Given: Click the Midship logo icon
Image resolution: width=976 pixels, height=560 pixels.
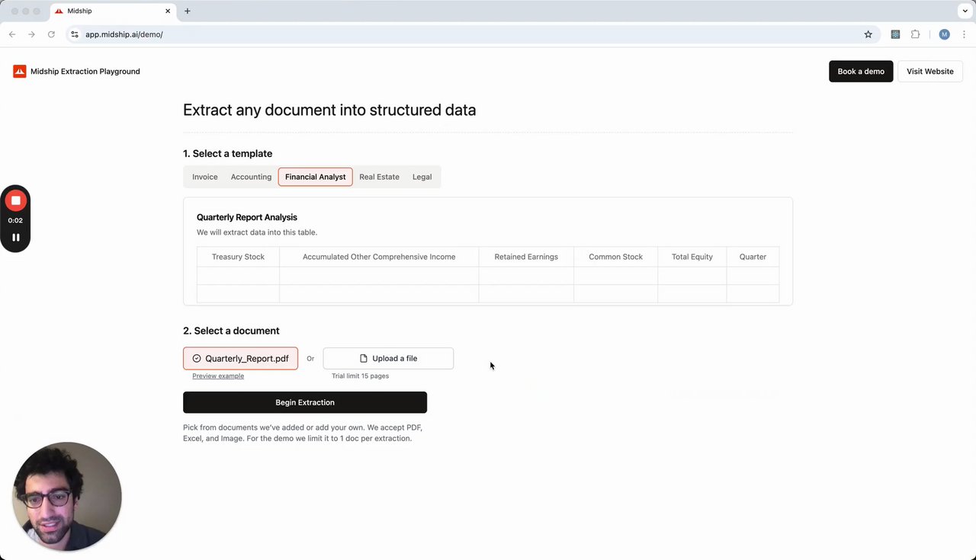Looking at the screenshot, I should (x=20, y=72).
